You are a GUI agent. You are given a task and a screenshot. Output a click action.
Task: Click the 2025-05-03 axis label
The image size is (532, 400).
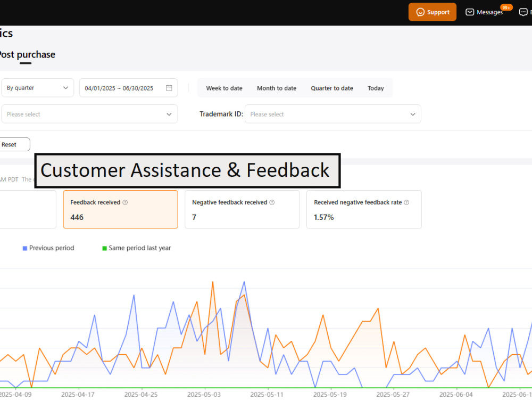point(204,395)
